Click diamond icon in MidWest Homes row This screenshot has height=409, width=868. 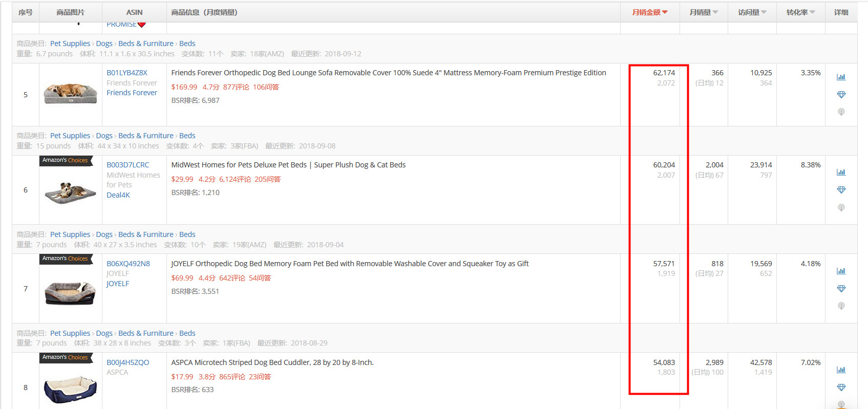(x=841, y=190)
